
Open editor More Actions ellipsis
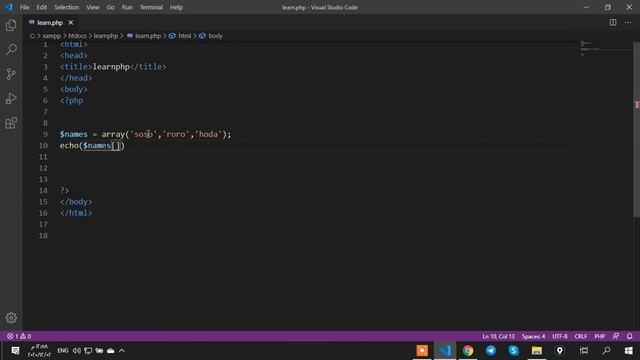[628, 22]
